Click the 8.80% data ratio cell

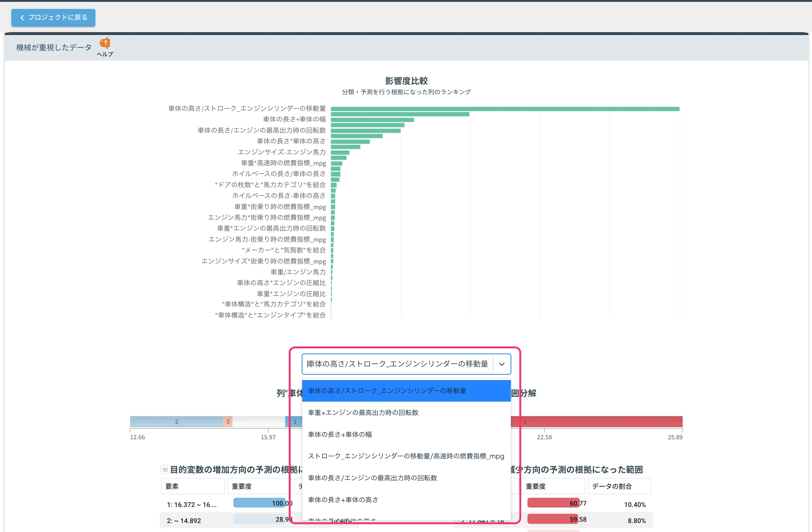pyautogui.click(x=637, y=521)
